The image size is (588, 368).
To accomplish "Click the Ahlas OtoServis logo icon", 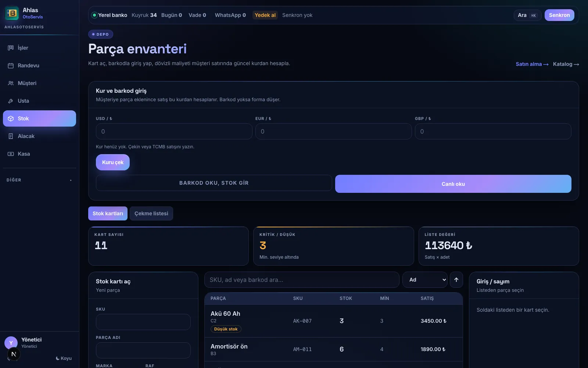I will click(x=12, y=13).
